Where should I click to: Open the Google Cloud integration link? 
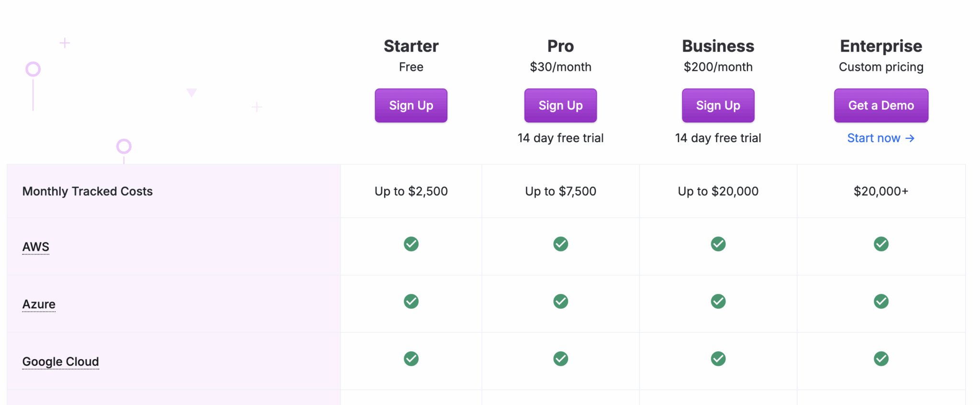60,361
